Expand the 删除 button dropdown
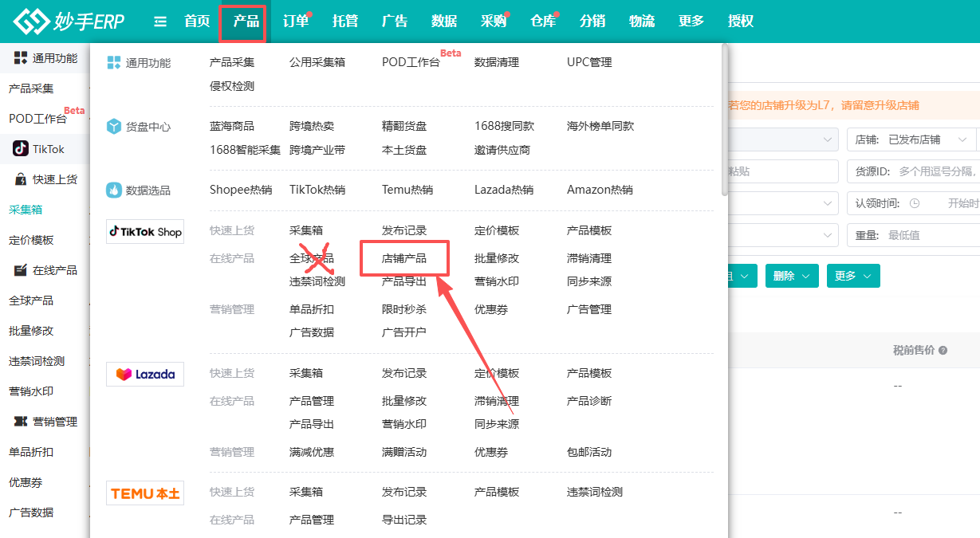This screenshot has width=980, height=538. [x=792, y=276]
